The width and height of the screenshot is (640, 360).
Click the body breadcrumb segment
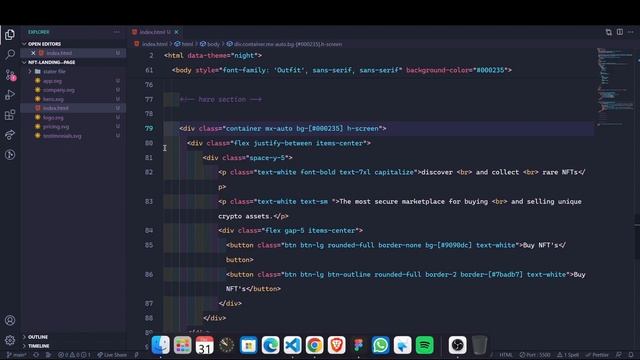[x=210, y=44]
